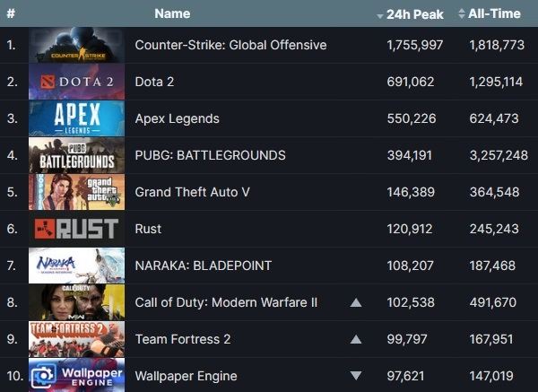Click the Apex Legends logo image
538x392 pixels.
[77, 118]
